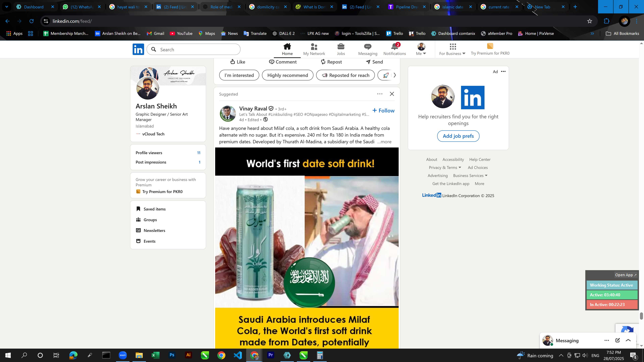644x362 pixels.
Task: Comment on the post above
Action: point(282,62)
